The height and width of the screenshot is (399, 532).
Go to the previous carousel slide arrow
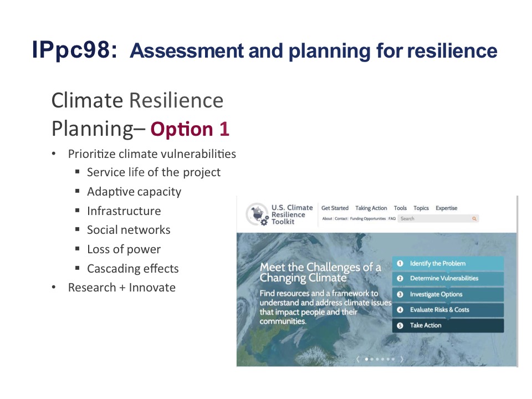pyautogui.click(x=358, y=359)
